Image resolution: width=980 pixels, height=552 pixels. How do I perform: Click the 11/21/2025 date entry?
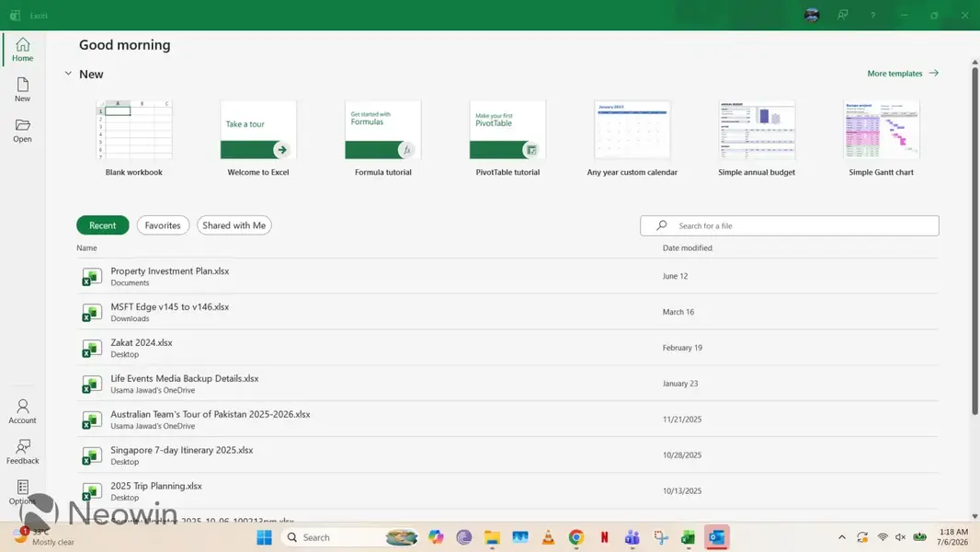pos(682,419)
